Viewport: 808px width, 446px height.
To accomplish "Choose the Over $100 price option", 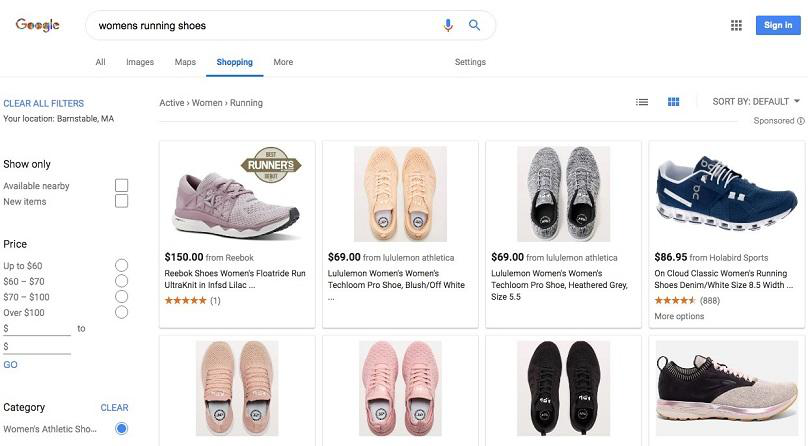I will pos(121,312).
